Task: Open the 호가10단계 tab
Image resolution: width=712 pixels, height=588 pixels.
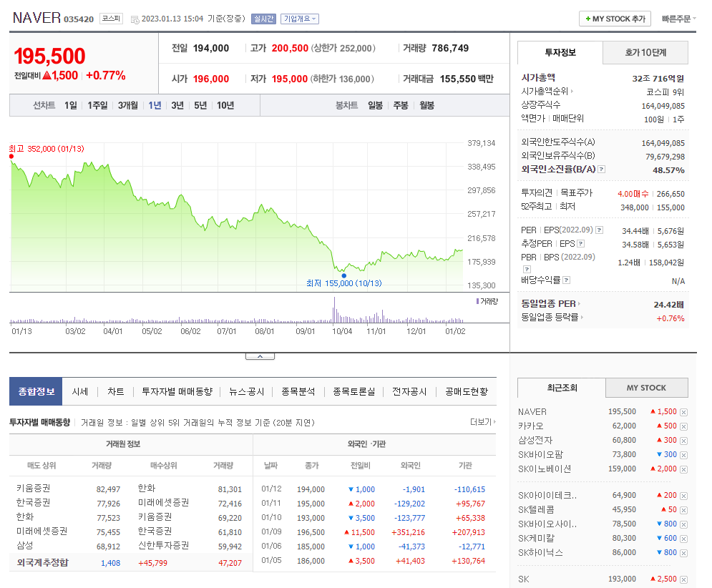Action: tap(645, 53)
